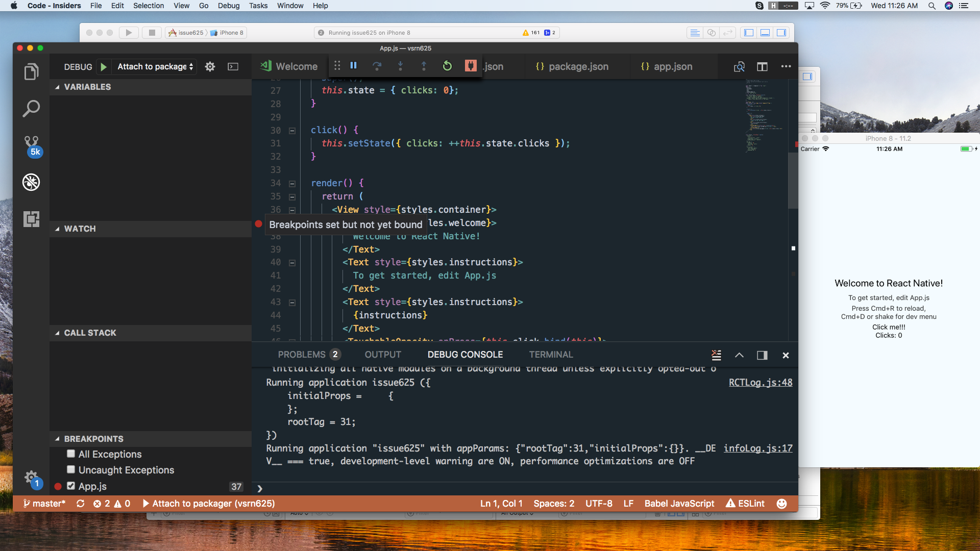Open feedback smiley in status bar
Screen dimensions: 980x551
click(x=781, y=504)
